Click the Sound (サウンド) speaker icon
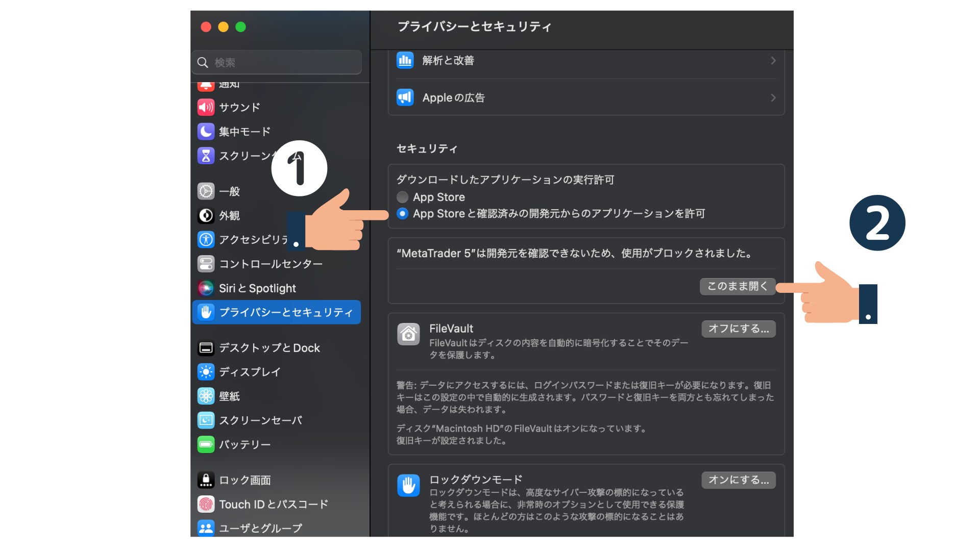Viewport: 980px width, 551px height. tap(206, 107)
